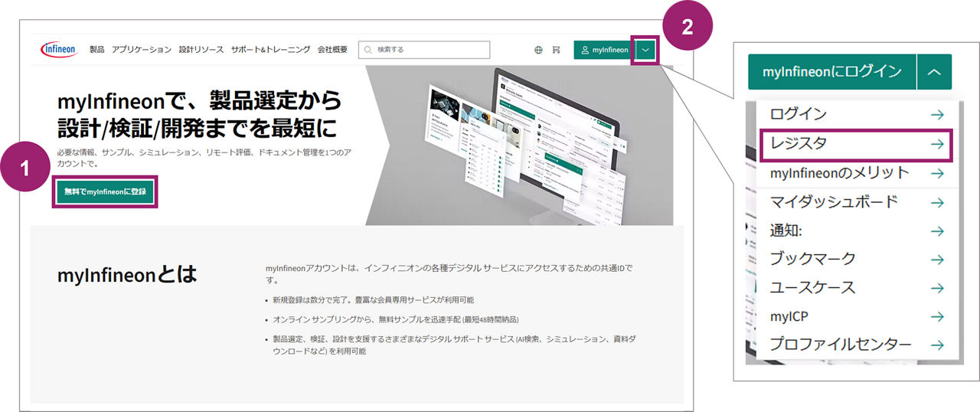The width and height of the screenshot is (980, 412).
Task: Click the arrow icon beside プロファイルセンター
Action: coord(936,345)
